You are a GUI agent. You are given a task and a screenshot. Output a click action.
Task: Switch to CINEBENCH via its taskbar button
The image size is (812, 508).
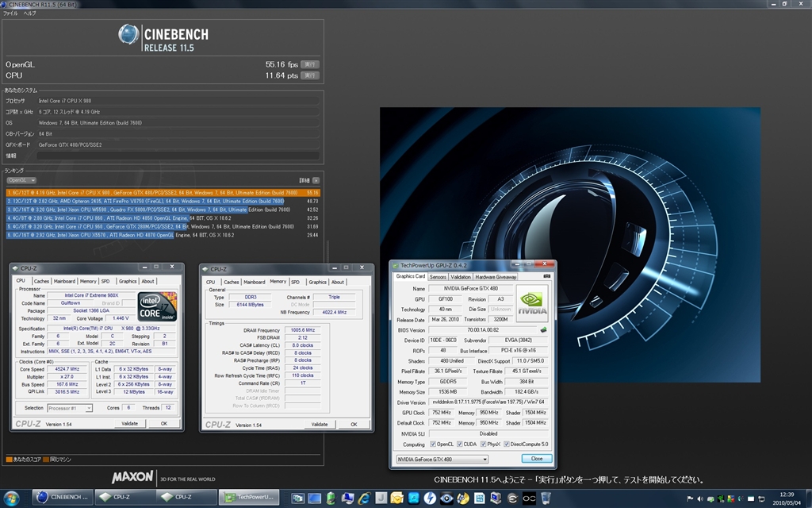64,497
